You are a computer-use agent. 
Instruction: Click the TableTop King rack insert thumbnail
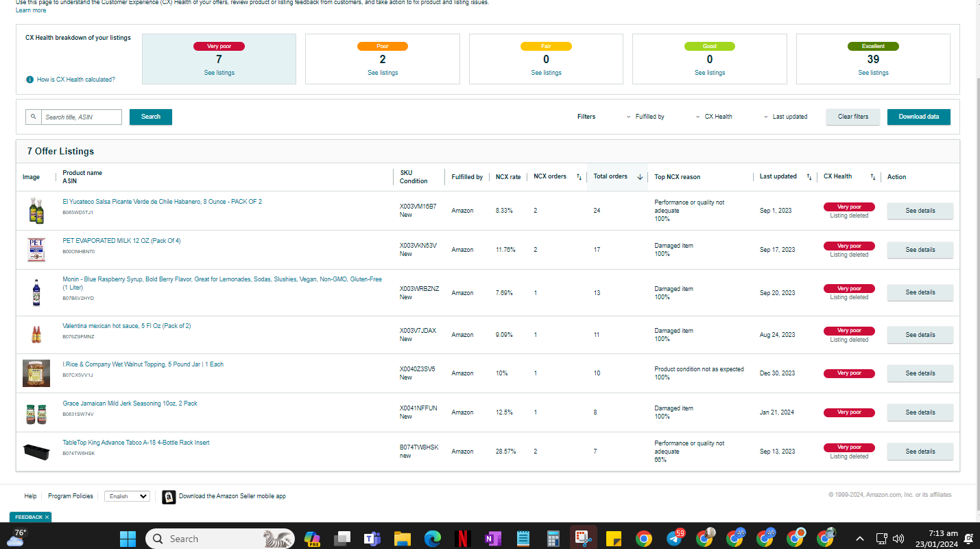point(36,452)
